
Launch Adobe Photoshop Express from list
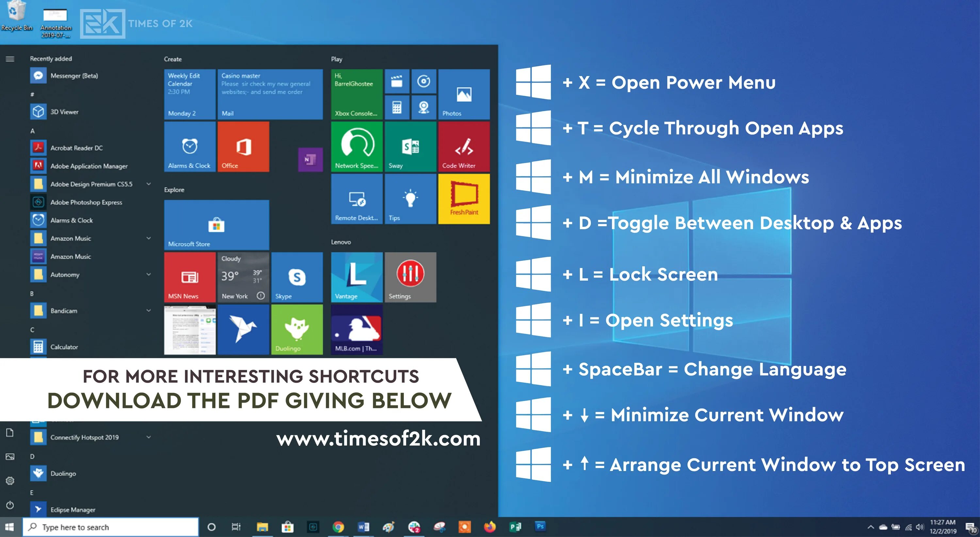tap(91, 202)
